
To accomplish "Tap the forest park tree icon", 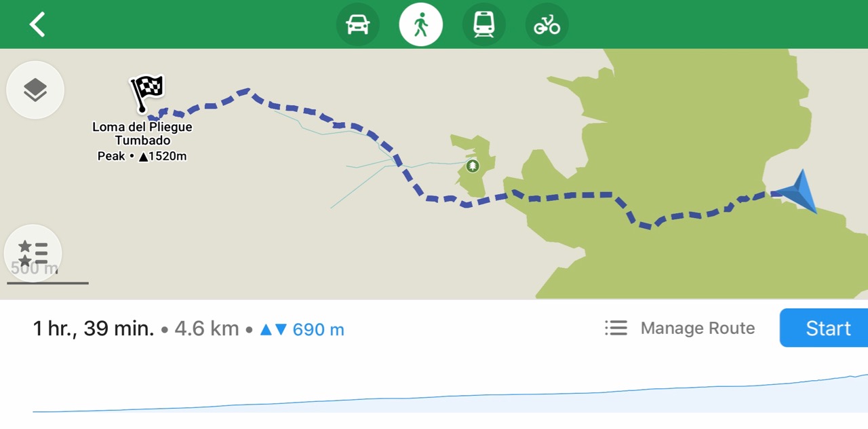I will [x=473, y=166].
